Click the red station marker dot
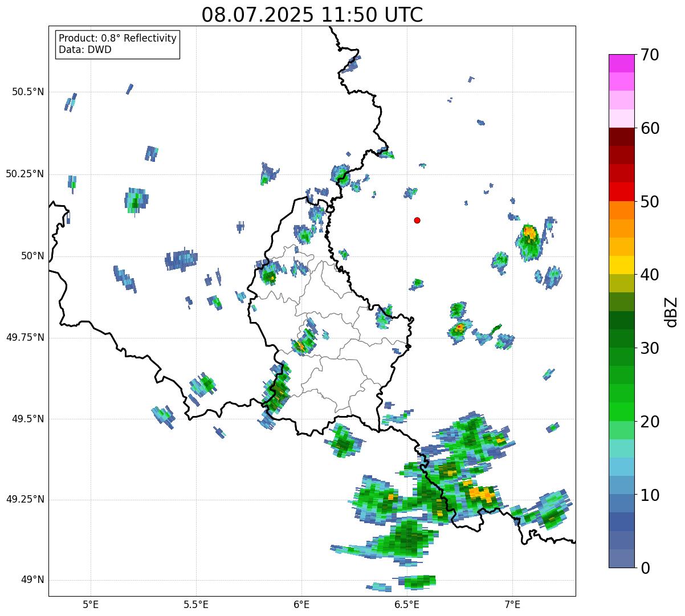685x616 pixels. click(417, 220)
